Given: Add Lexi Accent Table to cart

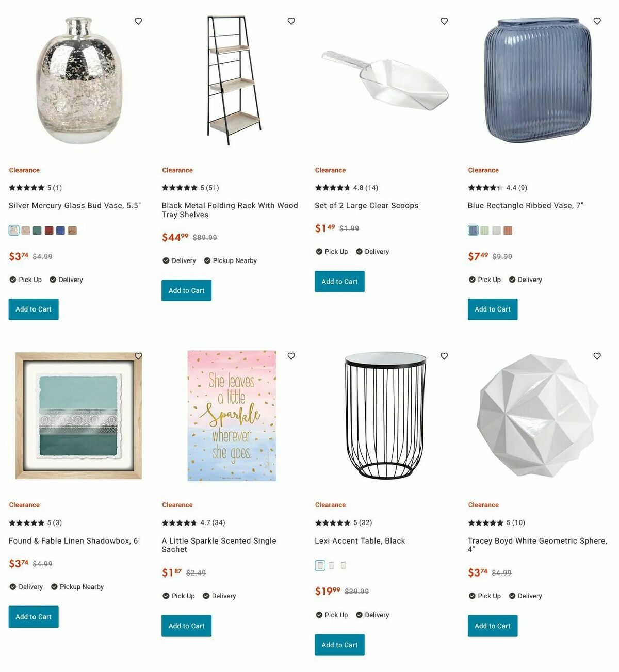Looking at the screenshot, I should tap(339, 645).
